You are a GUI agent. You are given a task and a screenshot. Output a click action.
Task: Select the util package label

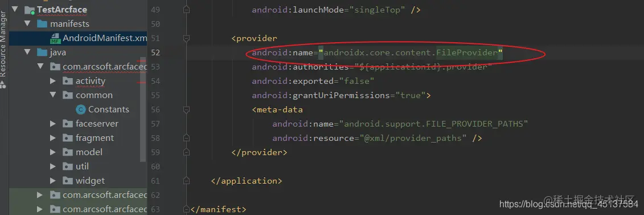tap(82, 166)
